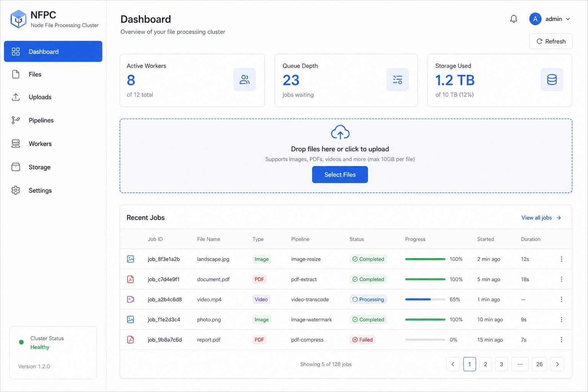Open the three-dot menu for document.pdf
The height and width of the screenshot is (392, 588).
tap(561, 279)
